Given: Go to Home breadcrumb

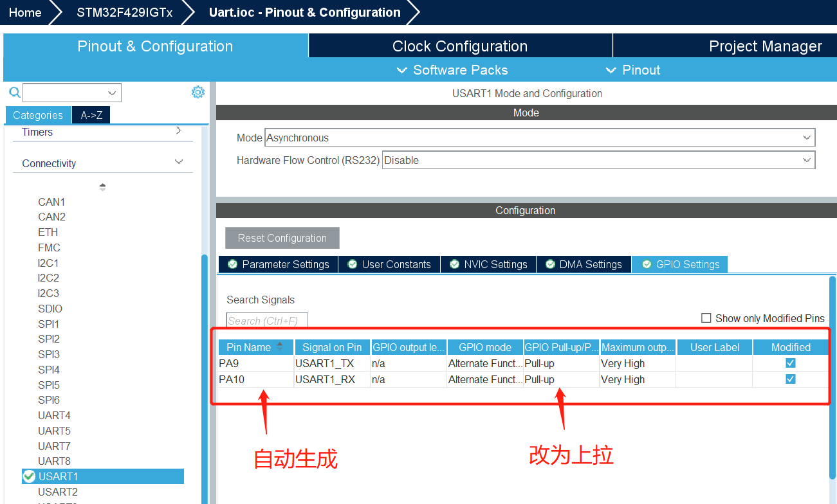Looking at the screenshot, I should pyautogui.click(x=25, y=12).
